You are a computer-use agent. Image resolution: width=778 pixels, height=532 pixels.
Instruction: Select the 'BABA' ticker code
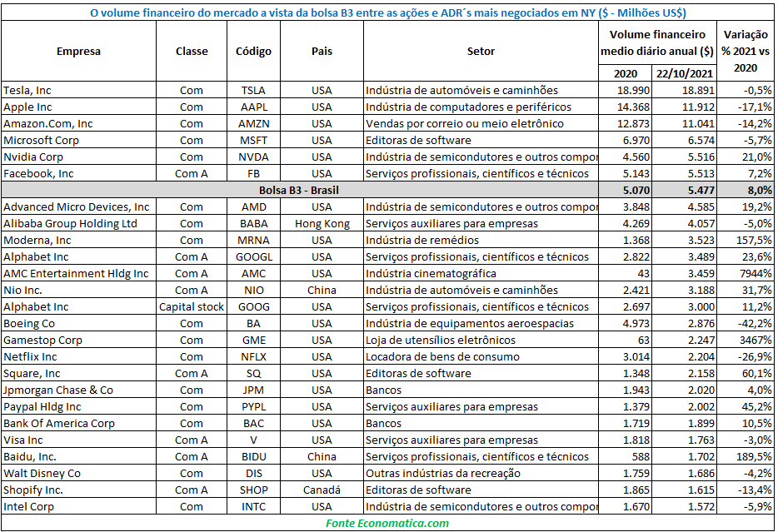pos(253,224)
